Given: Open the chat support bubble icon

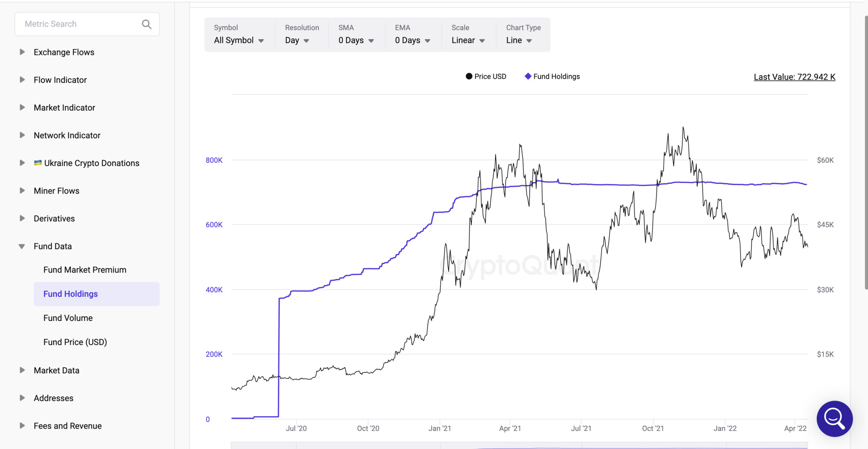Looking at the screenshot, I should point(834,419).
